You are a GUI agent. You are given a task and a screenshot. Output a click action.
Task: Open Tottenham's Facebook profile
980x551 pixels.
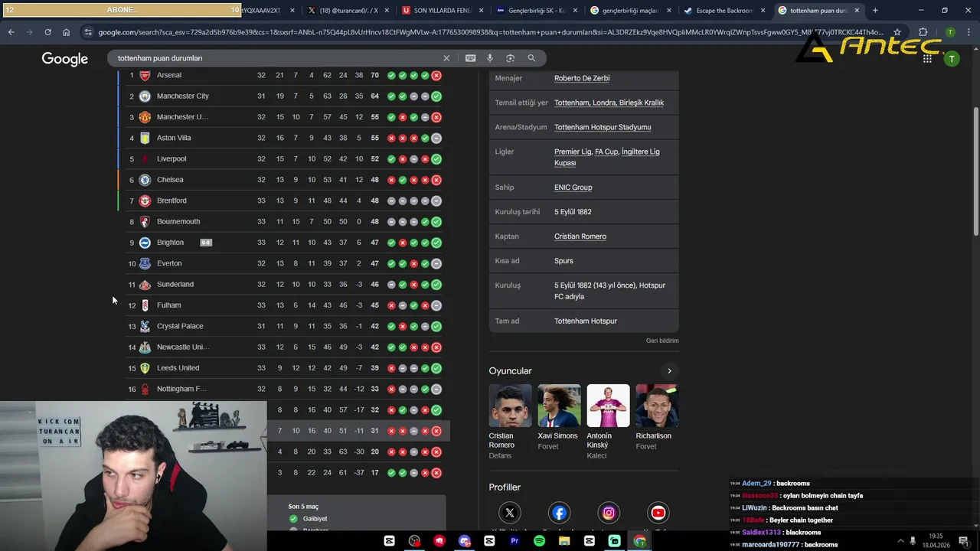560,513
